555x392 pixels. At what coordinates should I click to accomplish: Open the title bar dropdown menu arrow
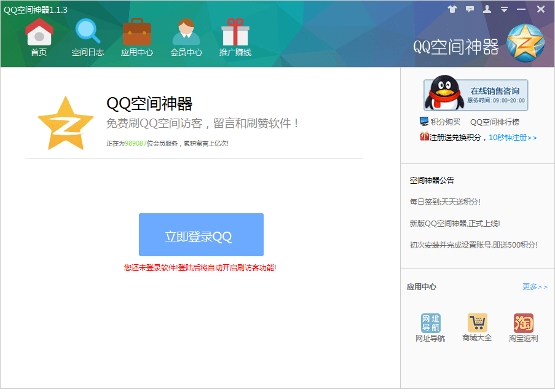[504, 9]
